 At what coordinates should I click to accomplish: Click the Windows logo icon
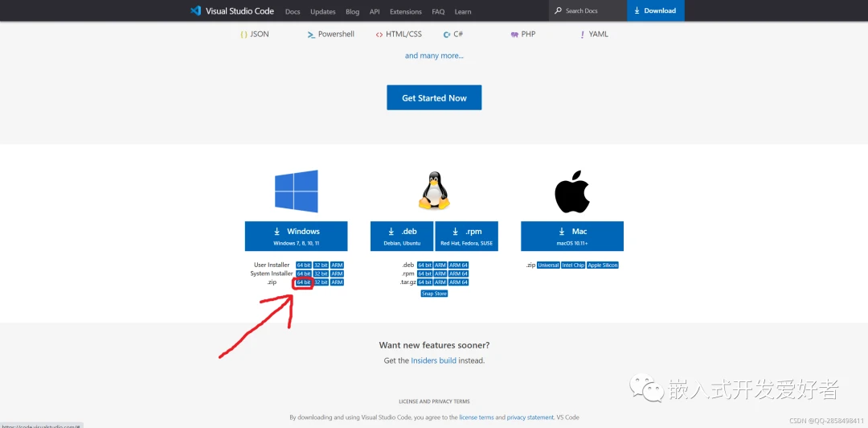[296, 191]
